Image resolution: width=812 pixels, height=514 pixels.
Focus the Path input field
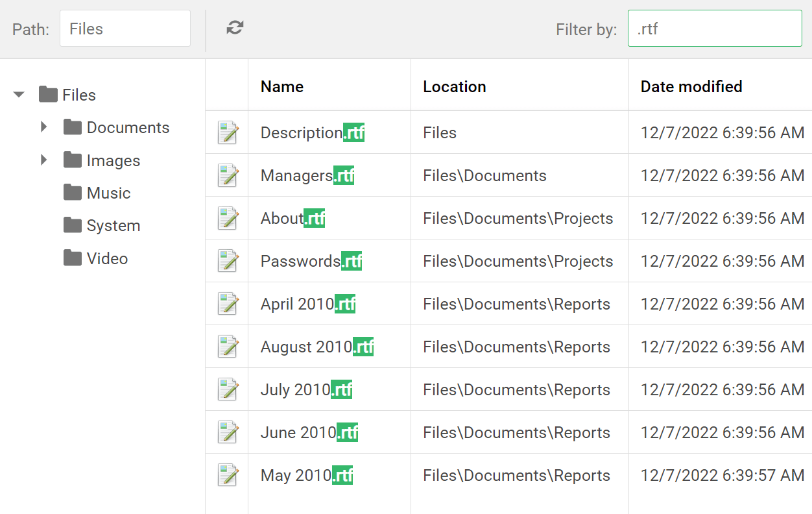pos(125,29)
